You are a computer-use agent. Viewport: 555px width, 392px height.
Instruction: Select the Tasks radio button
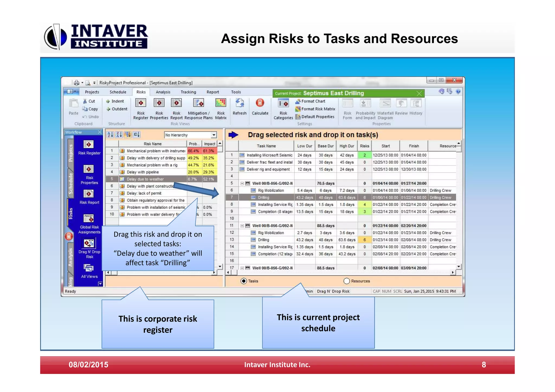[x=244, y=281]
